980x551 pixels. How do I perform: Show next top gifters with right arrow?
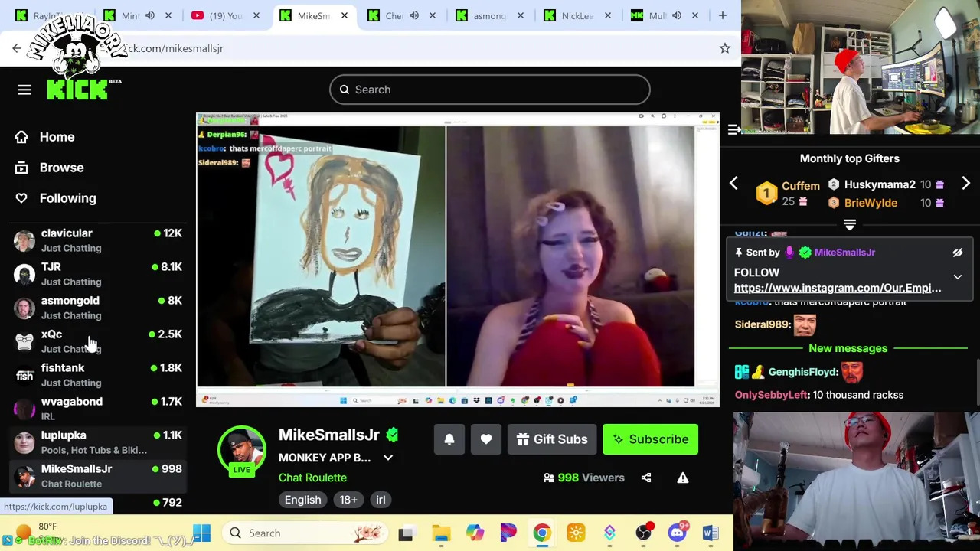(x=966, y=184)
